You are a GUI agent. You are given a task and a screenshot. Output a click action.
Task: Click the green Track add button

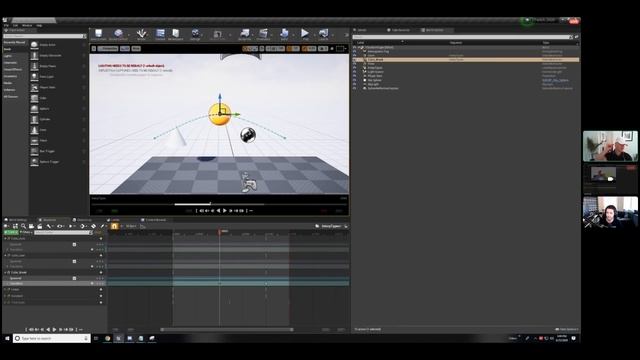pos(11,232)
